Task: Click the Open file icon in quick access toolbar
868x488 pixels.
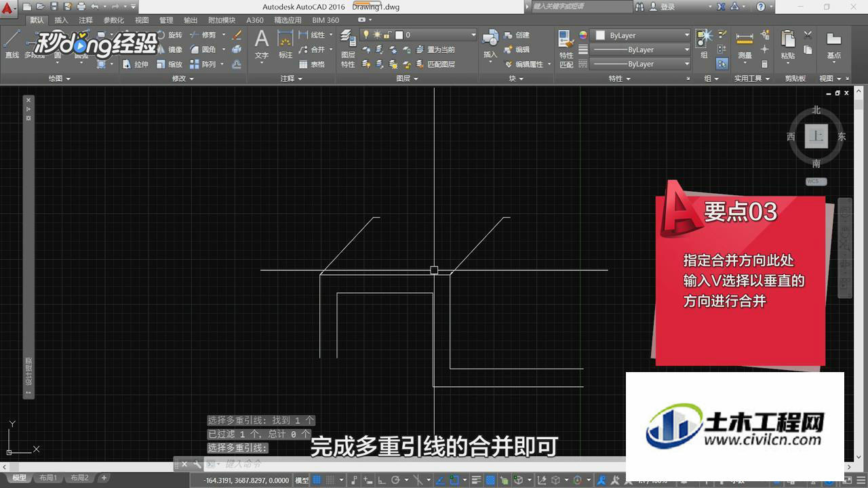Action: pyautogui.click(x=41, y=6)
